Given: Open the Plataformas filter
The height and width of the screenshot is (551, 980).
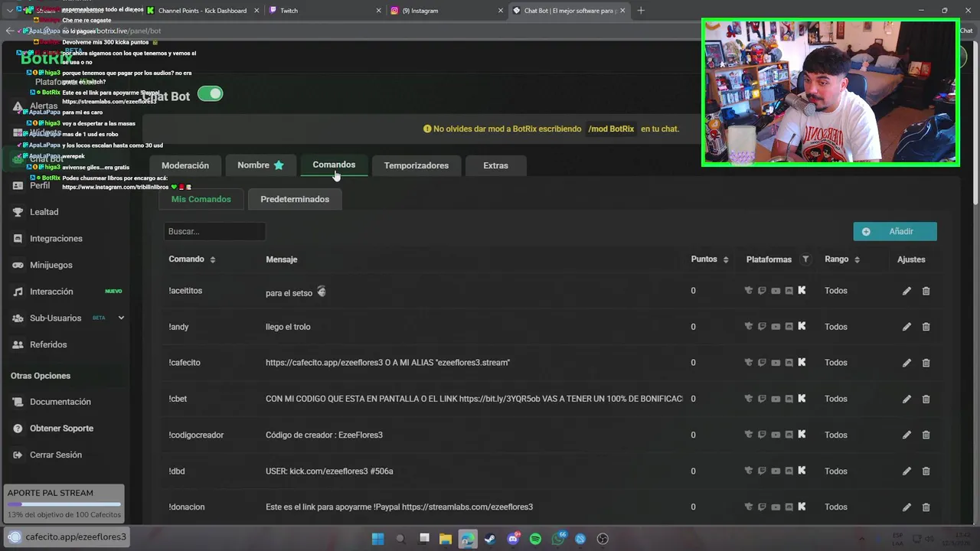Looking at the screenshot, I should point(805,259).
